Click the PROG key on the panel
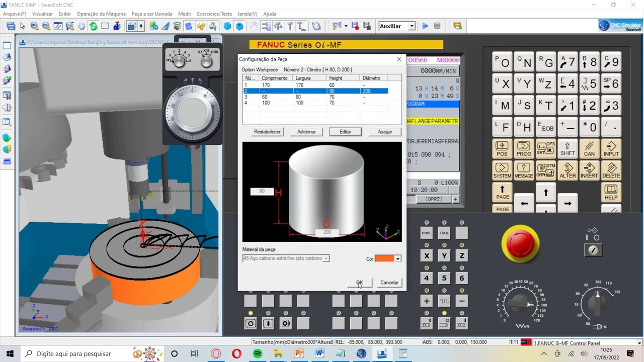644x362 pixels. (x=524, y=149)
